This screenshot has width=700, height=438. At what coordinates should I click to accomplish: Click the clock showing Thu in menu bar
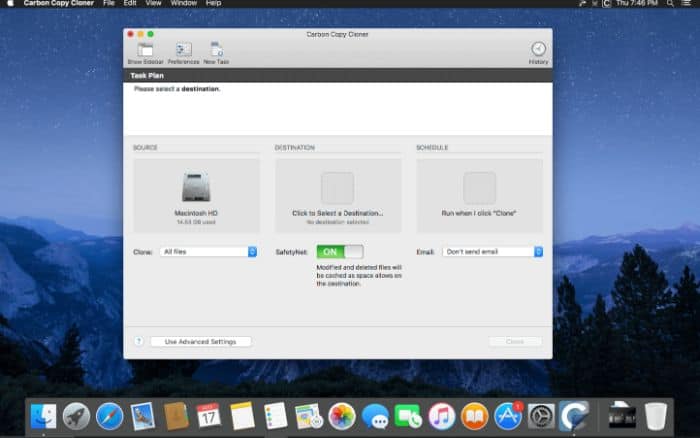coord(637,3)
